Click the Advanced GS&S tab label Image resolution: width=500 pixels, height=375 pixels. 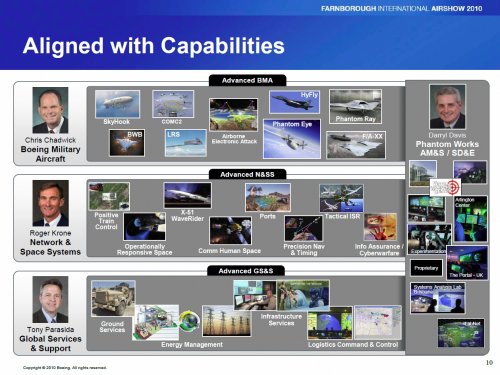click(x=246, y=271)
